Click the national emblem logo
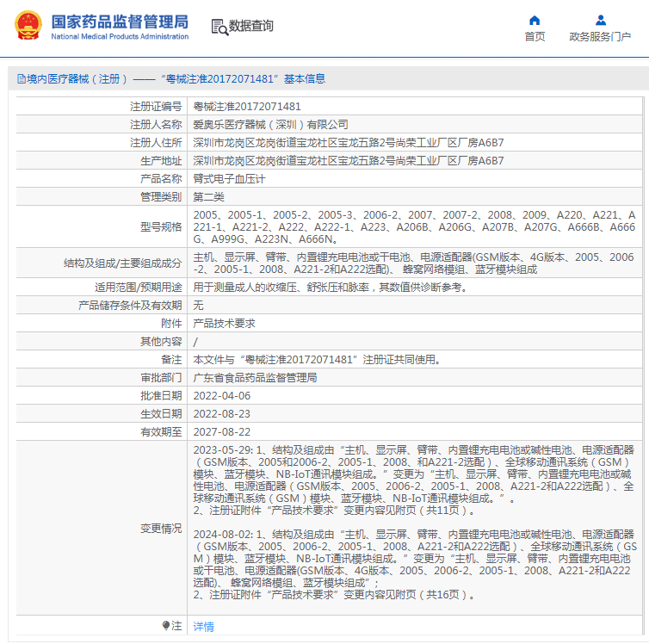This screenshot has width=649, height=644. coord(28,25)
